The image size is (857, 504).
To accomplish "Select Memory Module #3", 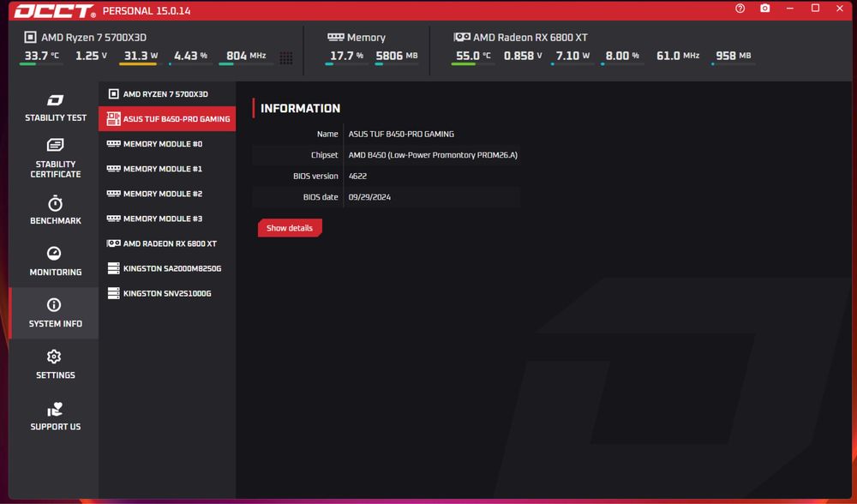I will [x=167, y=219].
